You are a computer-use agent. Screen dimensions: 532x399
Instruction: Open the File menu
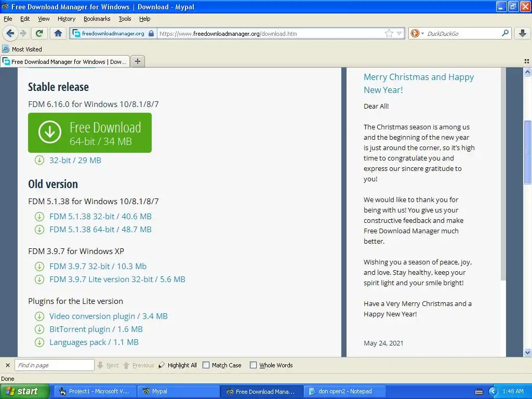[8, 19]
